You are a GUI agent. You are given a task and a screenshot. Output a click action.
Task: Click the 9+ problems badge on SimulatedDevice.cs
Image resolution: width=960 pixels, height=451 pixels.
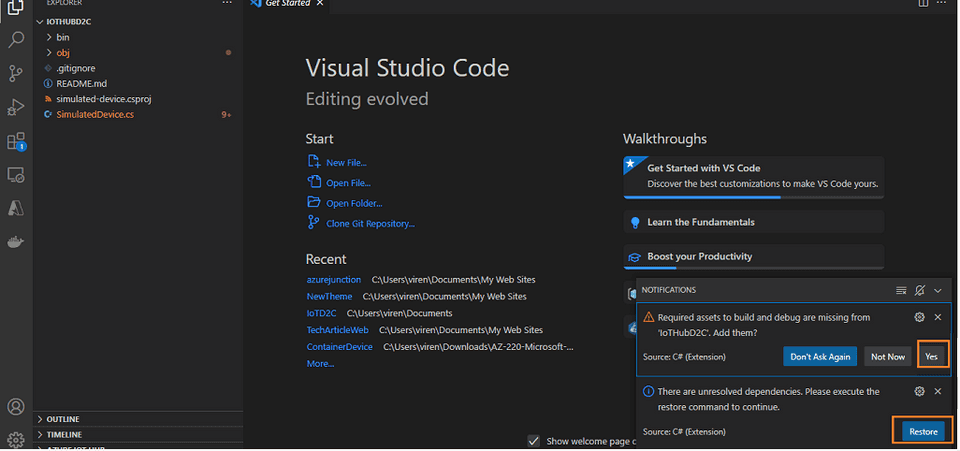click(227, 114)
